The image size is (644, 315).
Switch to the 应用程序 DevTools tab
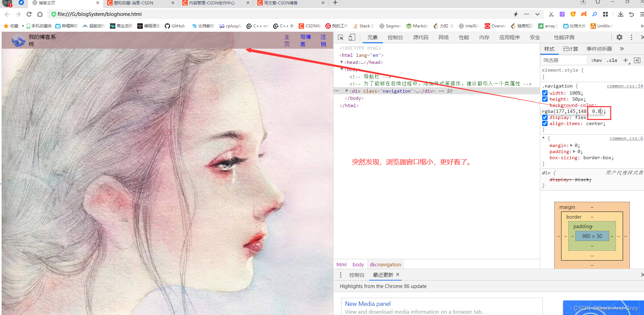(x=509, y=38)
